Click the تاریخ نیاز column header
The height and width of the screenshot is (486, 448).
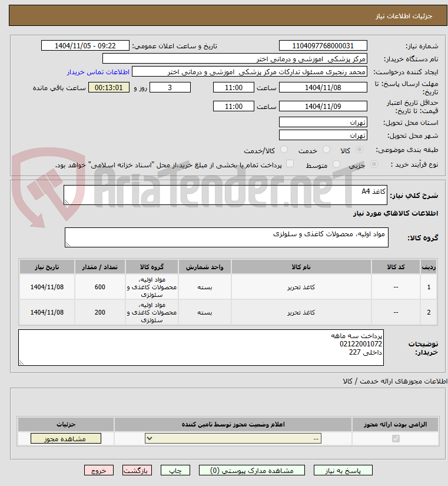tap(47, 267)
